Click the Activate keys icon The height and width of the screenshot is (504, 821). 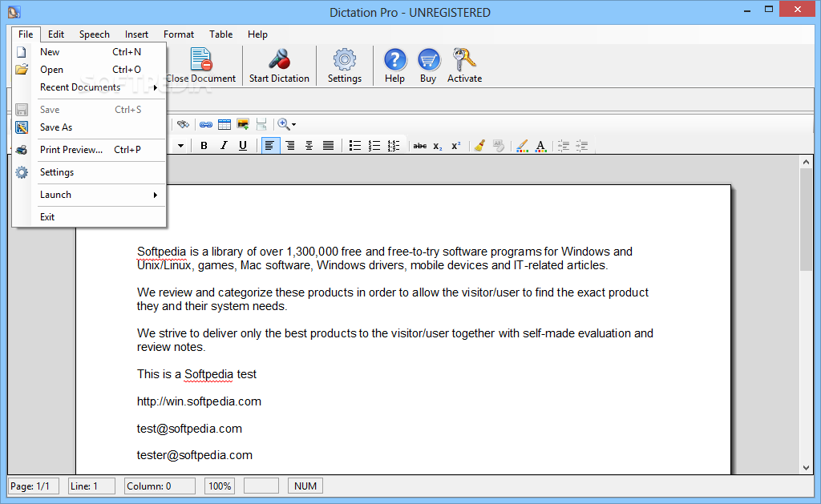pyautogui.click(x=464, y=59)
